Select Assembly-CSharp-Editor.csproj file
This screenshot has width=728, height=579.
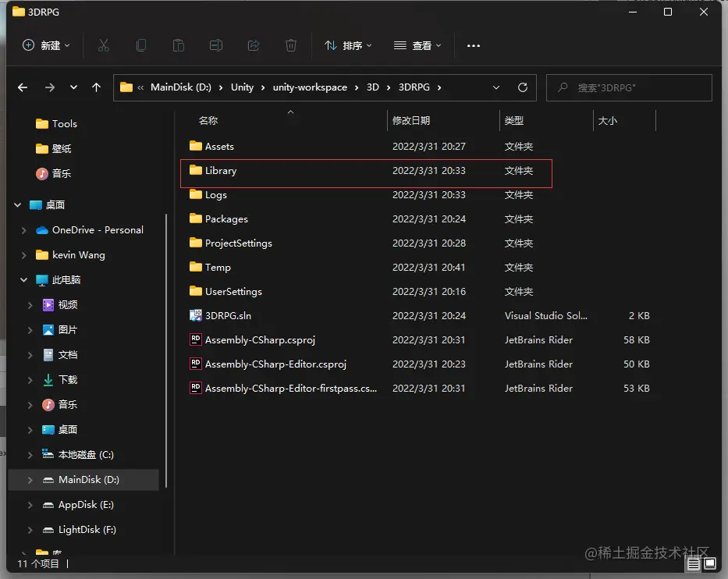[x=275, y=364]
